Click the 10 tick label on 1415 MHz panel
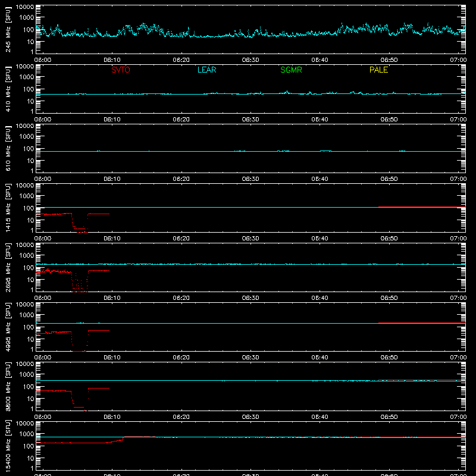Viewport: 476px width, 476px height. pos(30,220)
